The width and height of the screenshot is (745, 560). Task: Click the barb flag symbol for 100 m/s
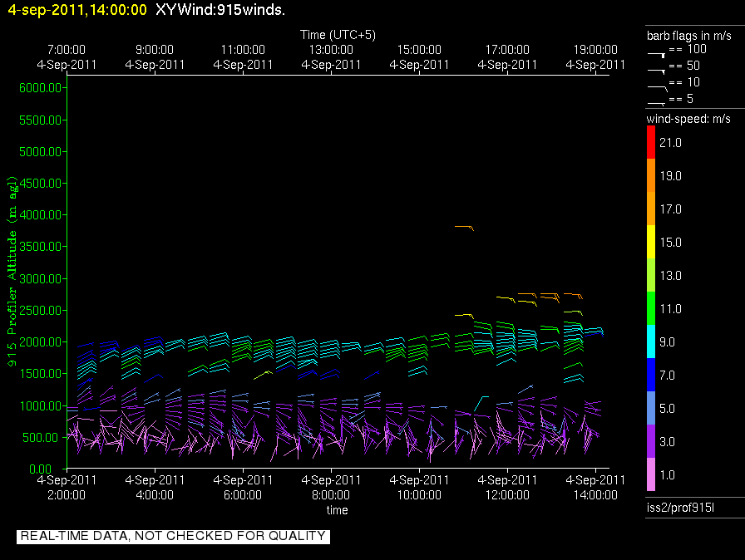[657, 55]
